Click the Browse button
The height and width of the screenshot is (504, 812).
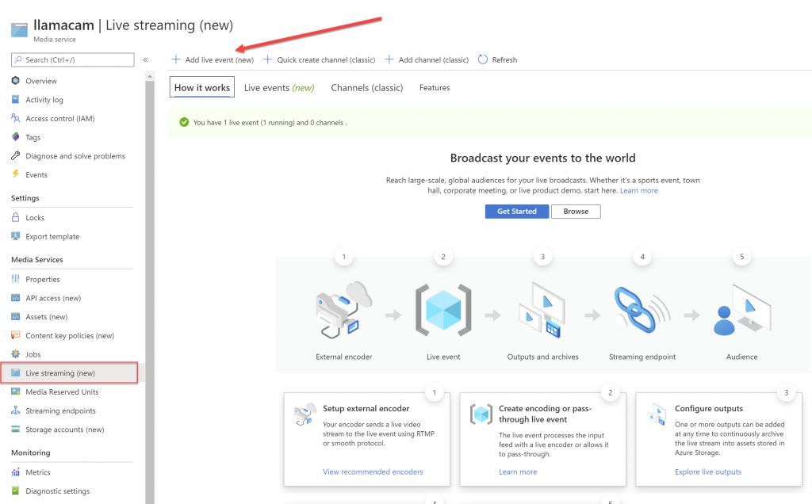pos(576,211)
